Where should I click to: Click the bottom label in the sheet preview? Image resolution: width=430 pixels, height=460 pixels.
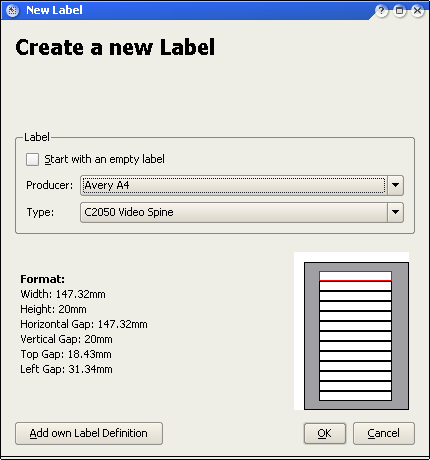click(355, 396)
